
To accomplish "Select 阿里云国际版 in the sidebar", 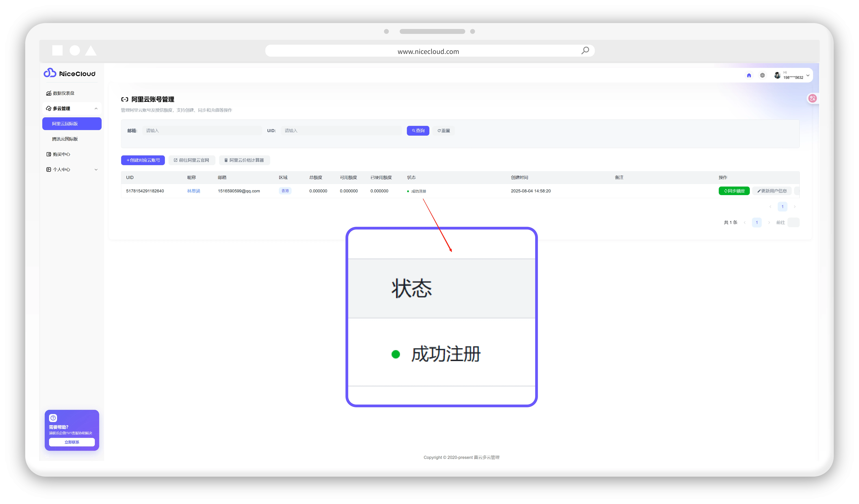I will pos(72,124).
